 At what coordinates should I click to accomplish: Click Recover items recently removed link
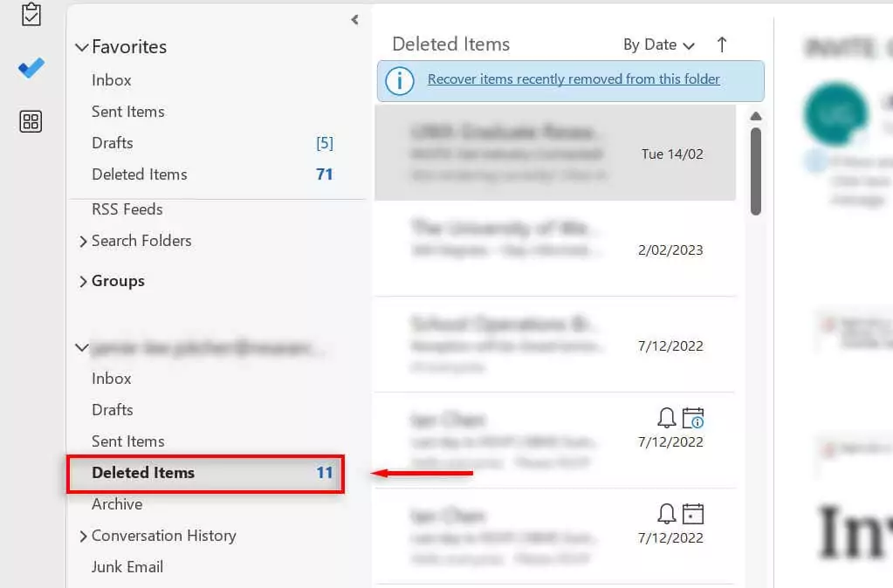[574, 79]
